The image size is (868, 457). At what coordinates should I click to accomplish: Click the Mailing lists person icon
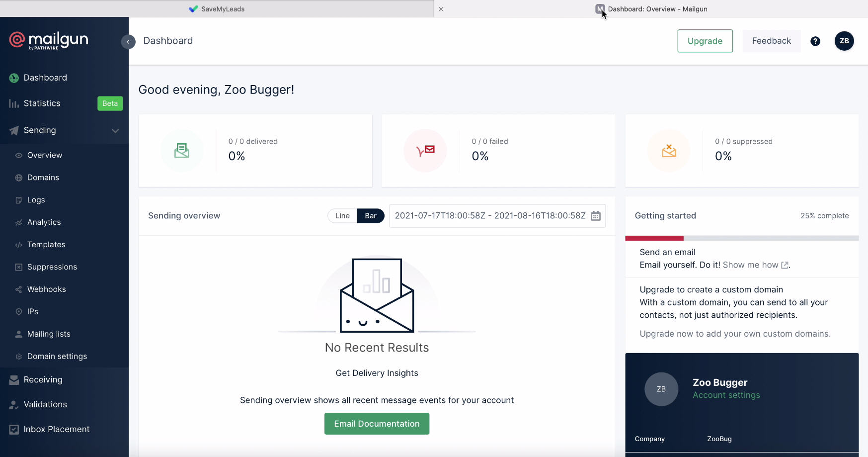click(19, 334)
